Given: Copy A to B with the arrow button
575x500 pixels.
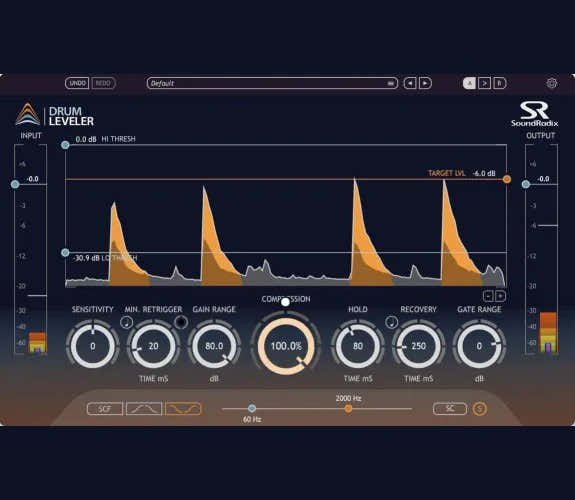Looking at the screenshot, I should pyautogui.click(x=484, y=83).
